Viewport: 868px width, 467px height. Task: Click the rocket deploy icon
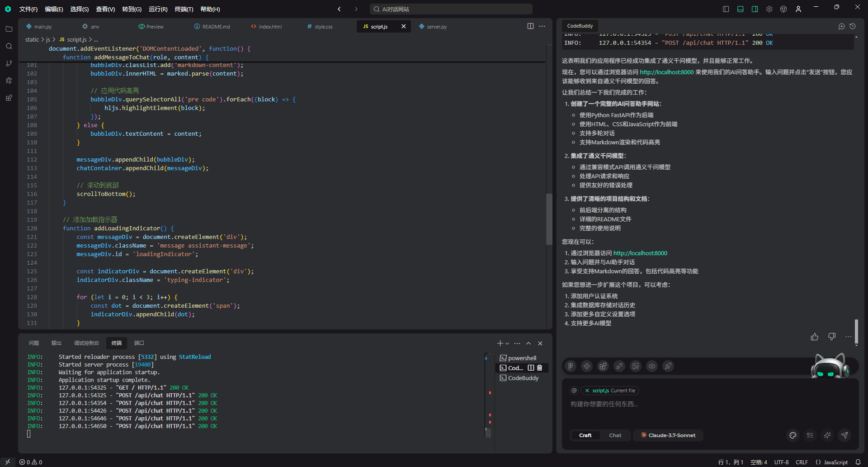[x=668, y=366]
